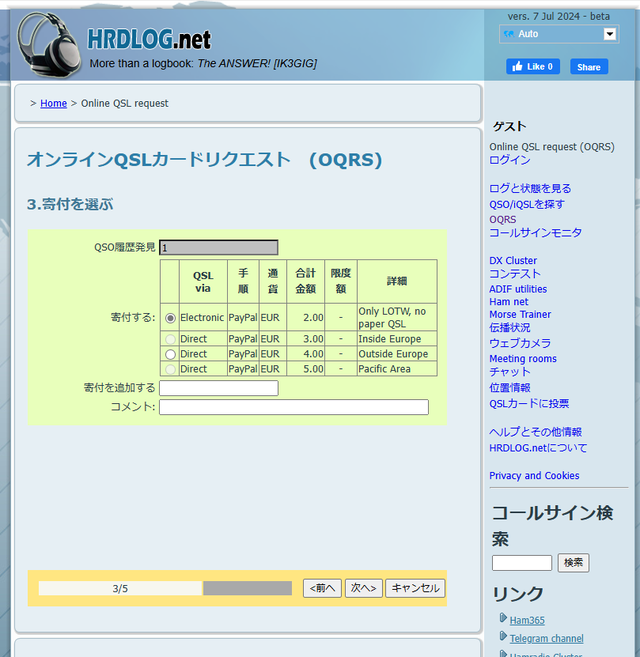Click the Facebook Share button
This screenshot has height=657, width=640.
589,67
